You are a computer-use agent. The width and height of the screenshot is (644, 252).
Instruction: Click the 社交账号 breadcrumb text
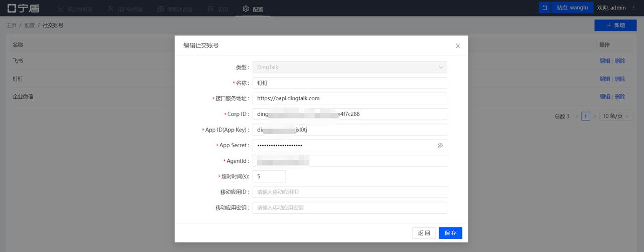click(x=53, y=25)
